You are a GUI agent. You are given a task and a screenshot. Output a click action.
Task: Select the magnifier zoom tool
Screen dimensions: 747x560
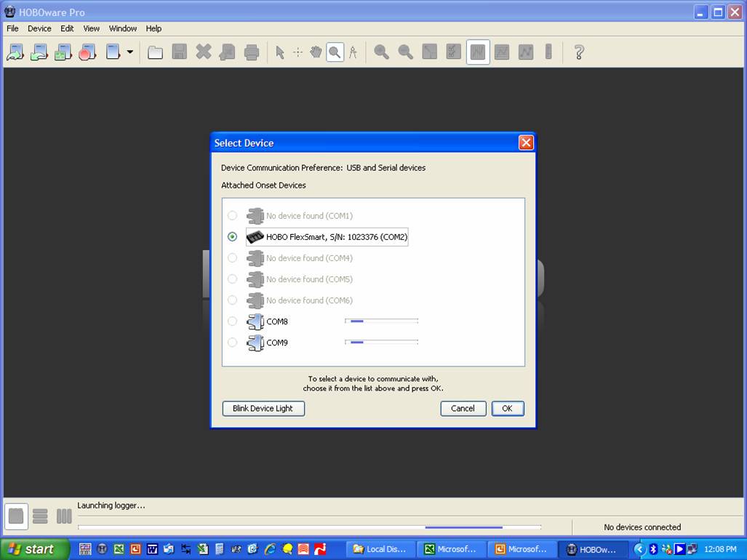(335, 52)
